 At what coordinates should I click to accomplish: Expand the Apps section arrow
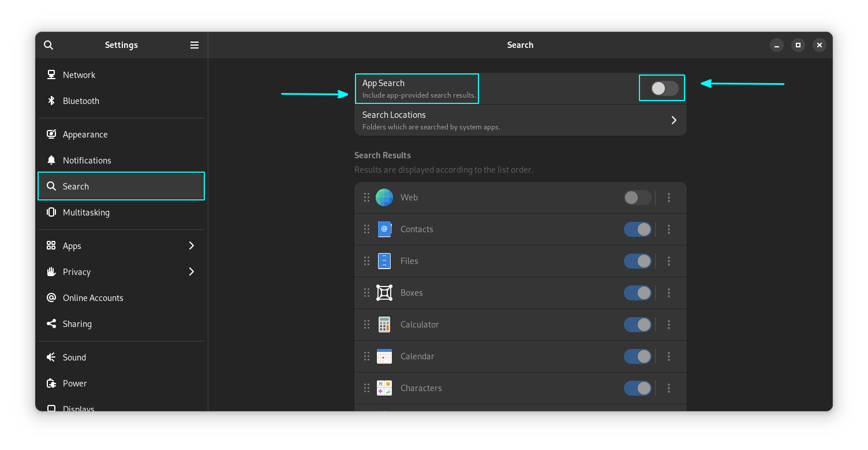192,246
